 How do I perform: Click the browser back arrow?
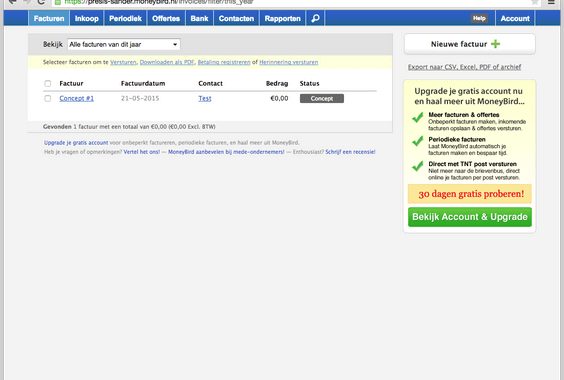[x=13, y=2]
